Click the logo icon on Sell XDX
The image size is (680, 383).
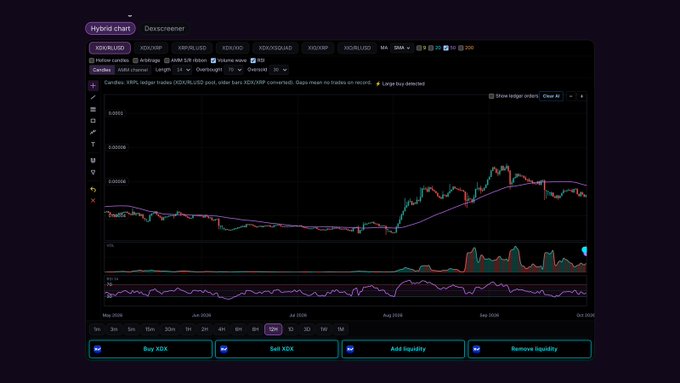click(224, 349)
